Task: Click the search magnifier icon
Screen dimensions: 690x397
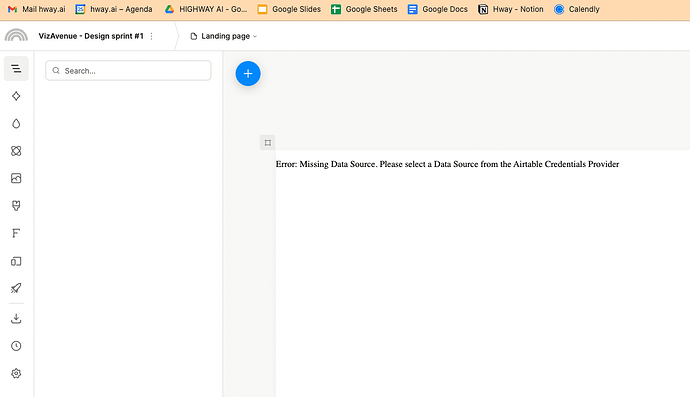Action: point(56,70)
